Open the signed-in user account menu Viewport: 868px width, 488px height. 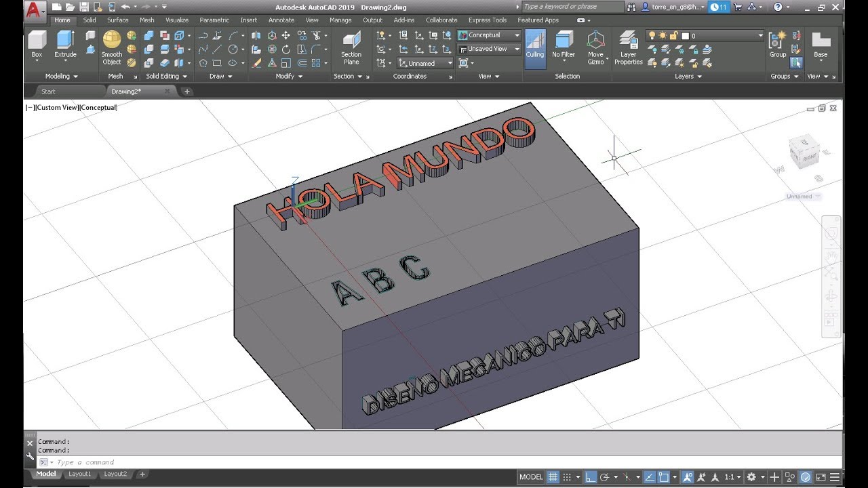coord(673,7)
